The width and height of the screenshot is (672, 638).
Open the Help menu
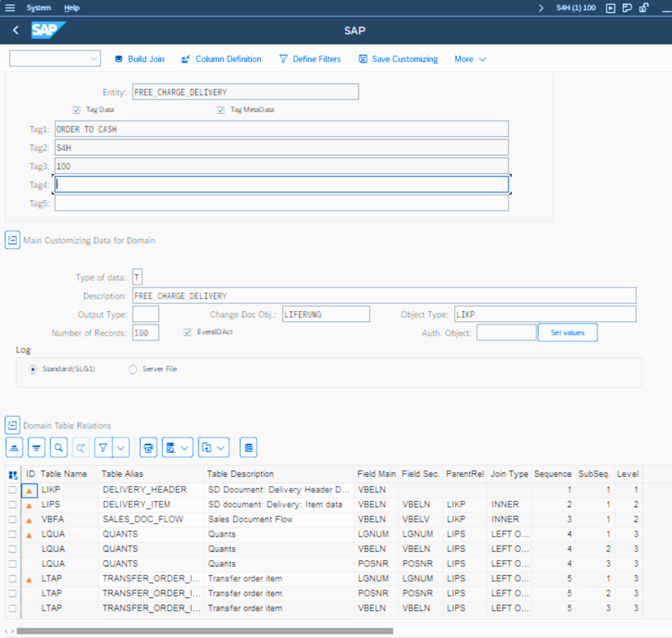(71, 8)
